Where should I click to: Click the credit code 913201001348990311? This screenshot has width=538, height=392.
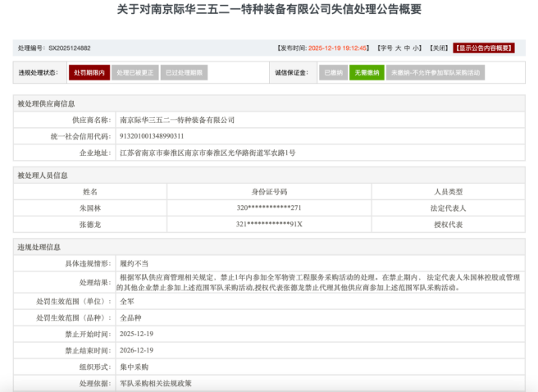152,136
